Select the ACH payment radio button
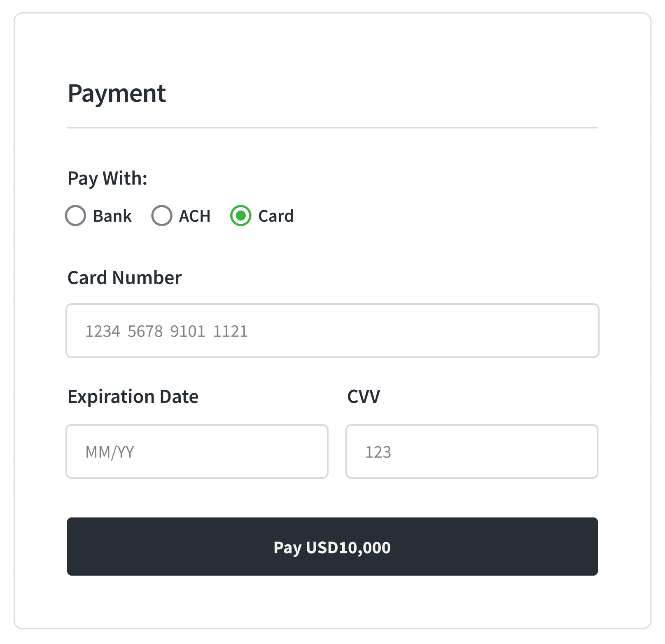Image resolution: width=665 pixels, height=644 pixels. [x=162, y=215]
